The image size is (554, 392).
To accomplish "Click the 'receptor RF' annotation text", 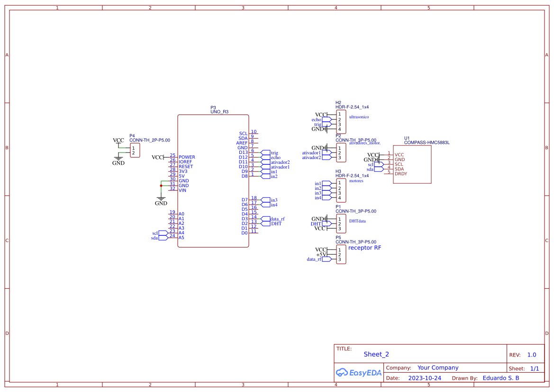I will [364, 248].
